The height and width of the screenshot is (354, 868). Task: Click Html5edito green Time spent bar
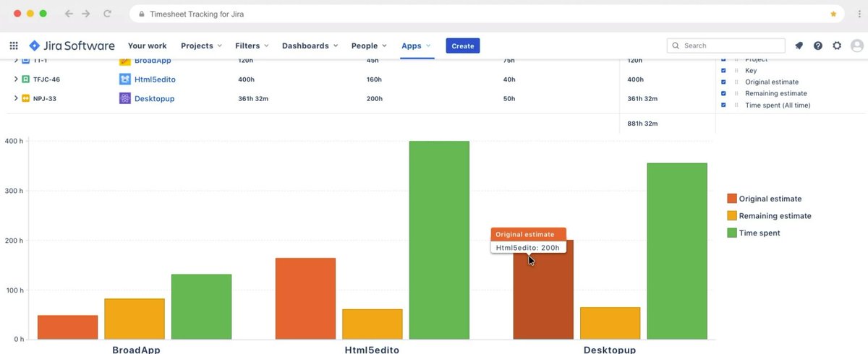tap(439, 240)
